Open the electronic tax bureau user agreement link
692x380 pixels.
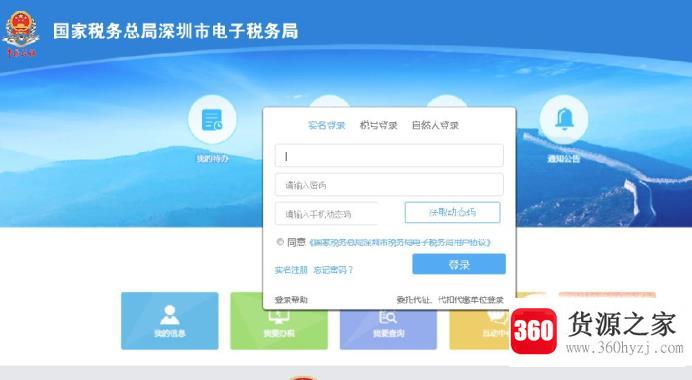coord(400,242)
